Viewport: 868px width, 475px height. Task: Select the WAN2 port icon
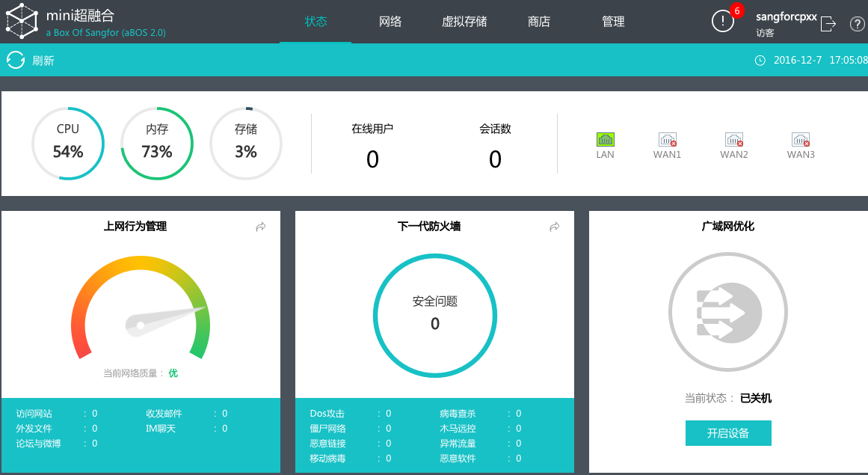[734, 140]
